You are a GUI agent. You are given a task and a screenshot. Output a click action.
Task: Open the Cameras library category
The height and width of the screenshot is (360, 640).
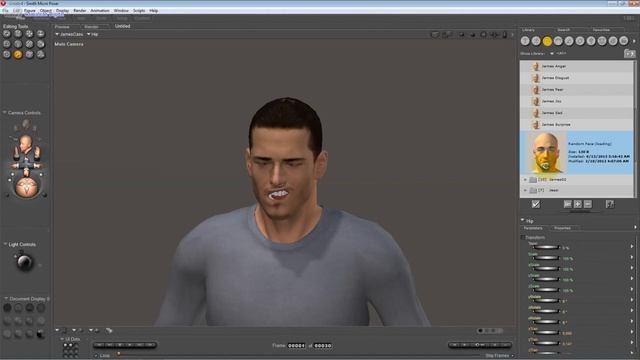602,41
